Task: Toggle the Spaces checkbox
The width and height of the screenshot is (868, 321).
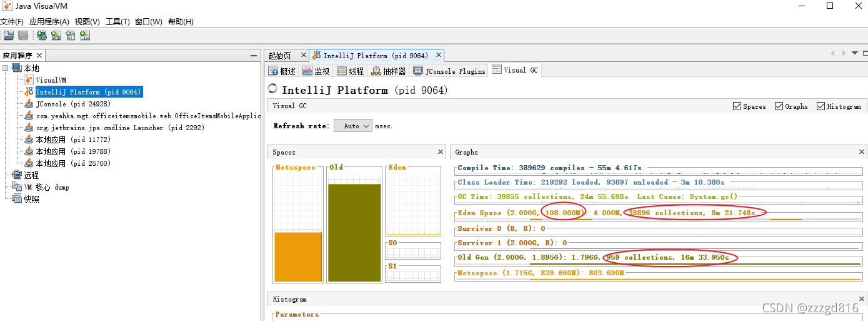Action: click(737, 106)
